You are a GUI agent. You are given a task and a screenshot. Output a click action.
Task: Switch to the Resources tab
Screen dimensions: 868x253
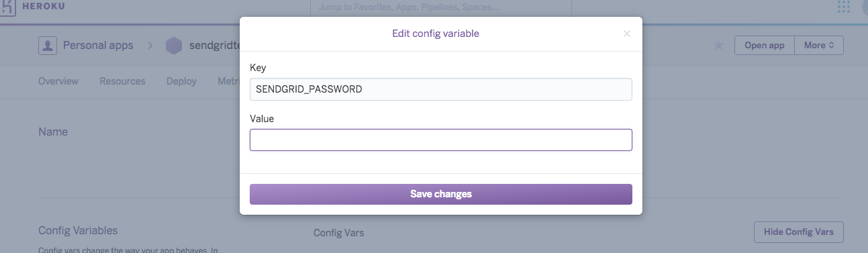(x=122, y=81)
